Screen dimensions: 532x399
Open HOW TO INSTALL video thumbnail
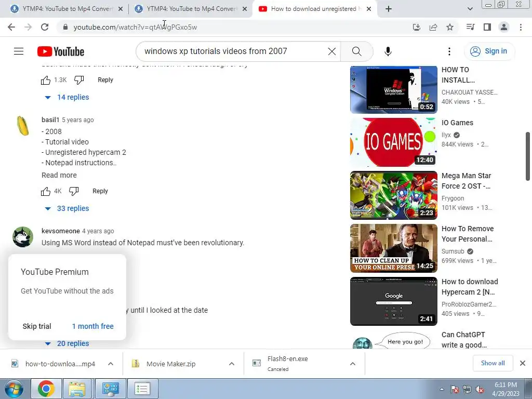(394, 89)
